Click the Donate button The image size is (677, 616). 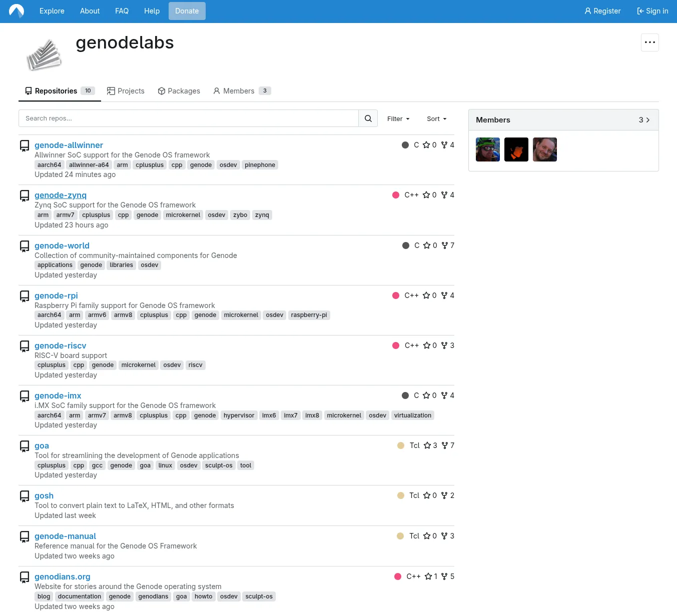tap(187, 11)
